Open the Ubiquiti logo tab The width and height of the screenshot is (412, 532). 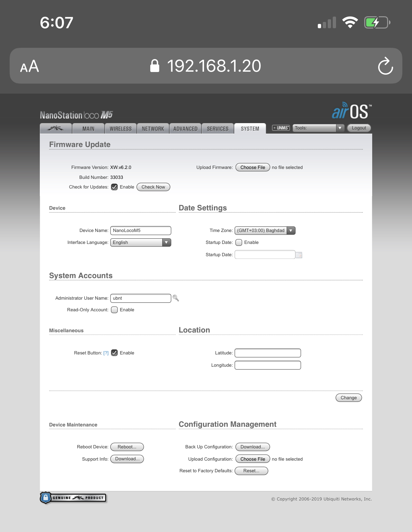coord(56,128)
